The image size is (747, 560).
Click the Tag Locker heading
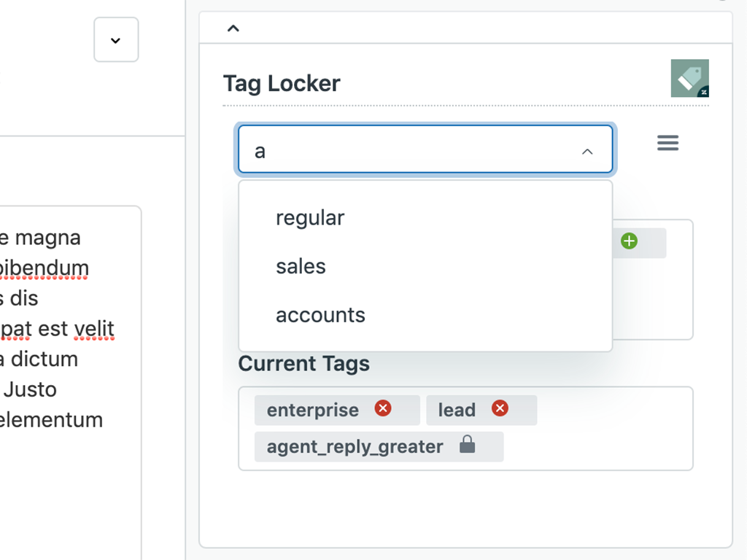282,83
